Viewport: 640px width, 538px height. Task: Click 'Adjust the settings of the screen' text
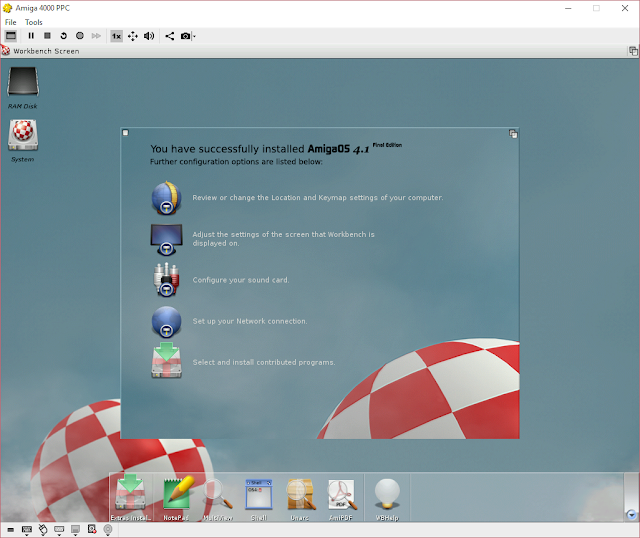point(283,239)
